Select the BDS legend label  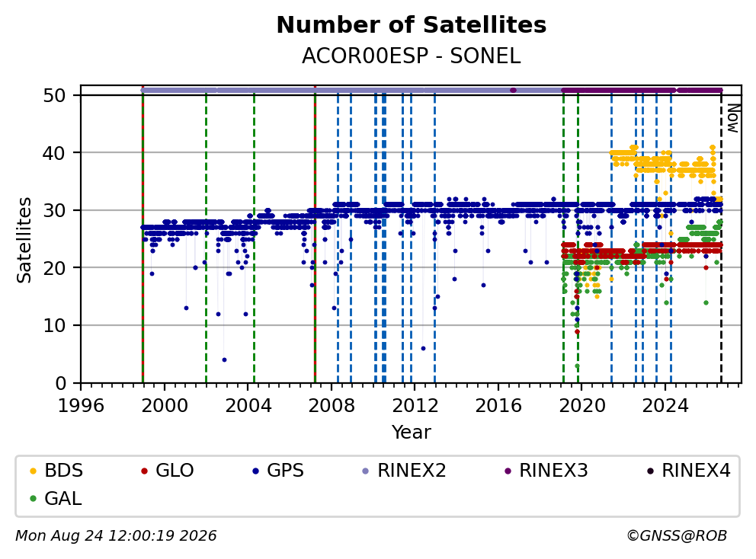point(64,471)
